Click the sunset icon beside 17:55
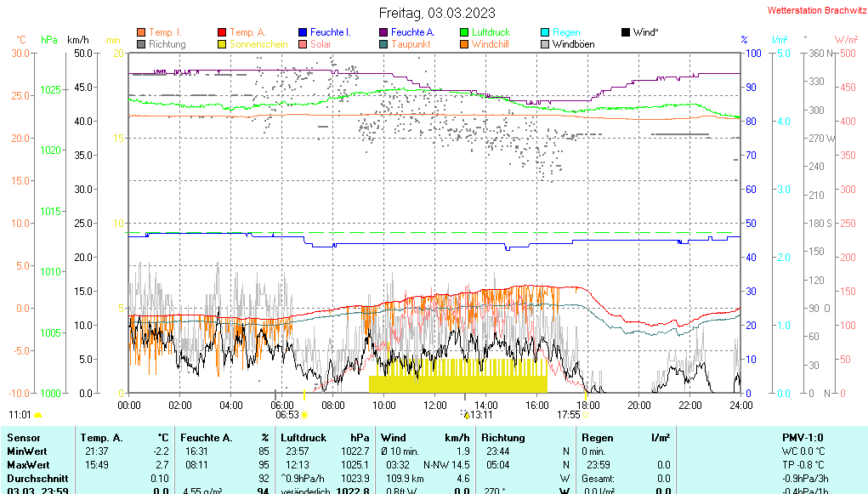 coord(587,415)
